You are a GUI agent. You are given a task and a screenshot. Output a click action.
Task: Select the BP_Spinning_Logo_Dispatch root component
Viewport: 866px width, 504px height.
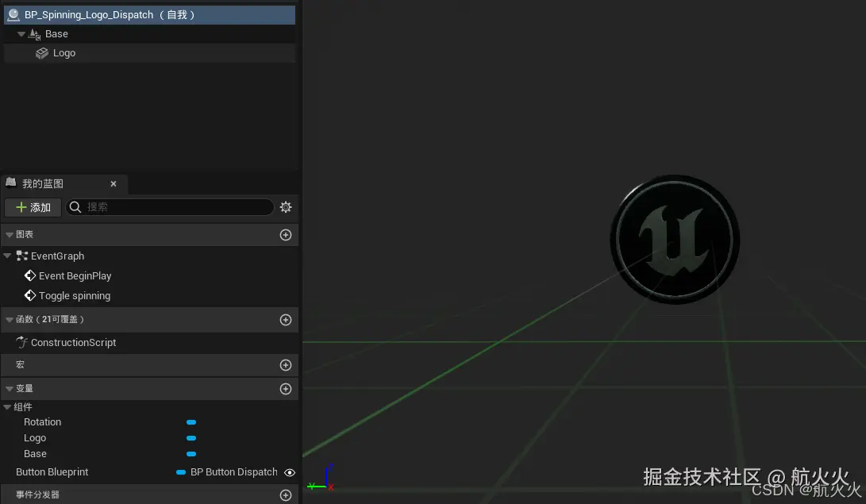point(149,15)
